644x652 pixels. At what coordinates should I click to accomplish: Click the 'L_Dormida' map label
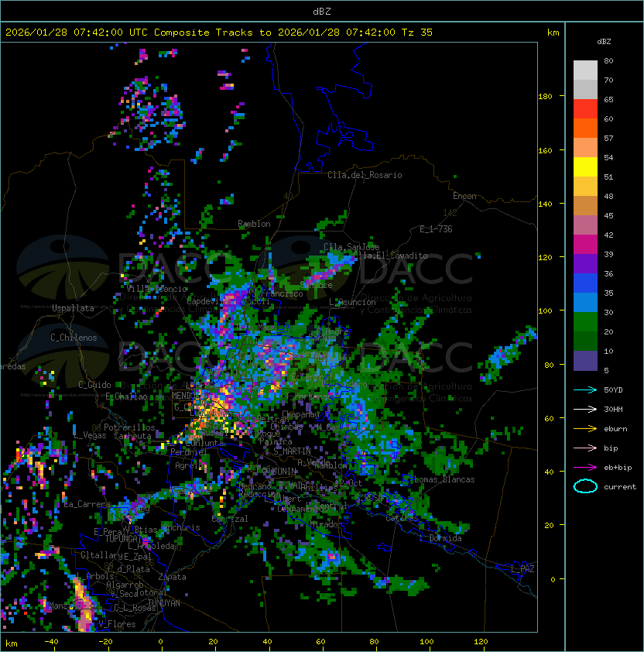pyautogui.click(x=440, y=538)
